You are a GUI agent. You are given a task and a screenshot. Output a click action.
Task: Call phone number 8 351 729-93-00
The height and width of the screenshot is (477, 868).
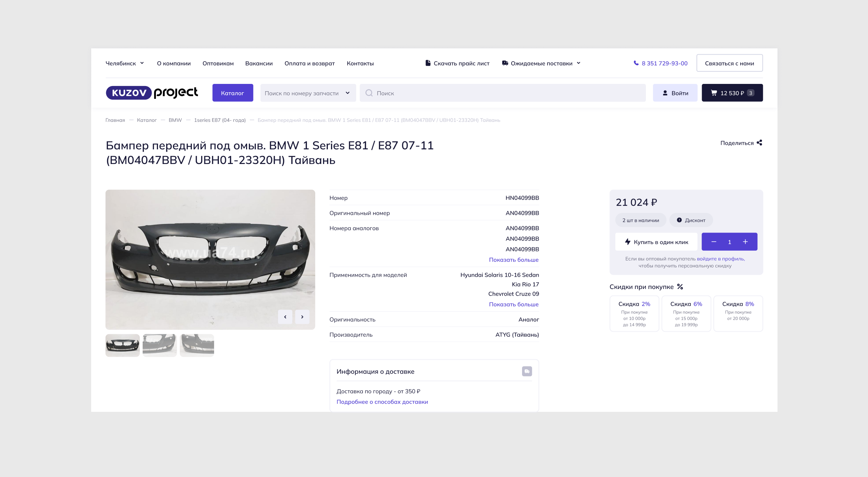coord(664,63)
